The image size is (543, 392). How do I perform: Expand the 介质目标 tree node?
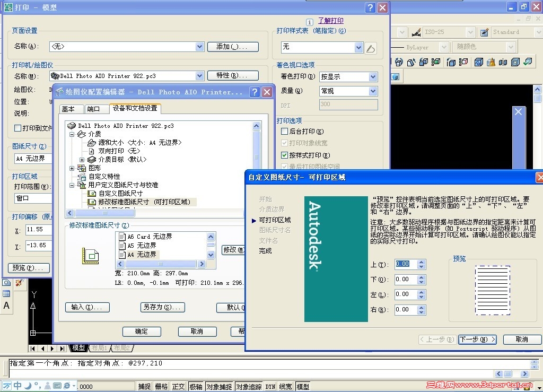pyautogui.click(x=82, y=160)
